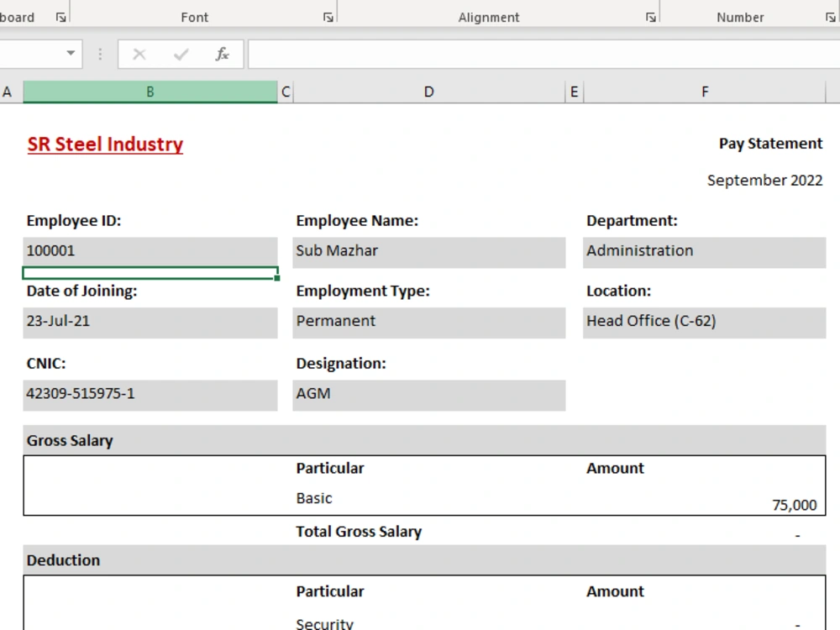Click the Amount header under Gross Salary
Screen dimensions: 840x630
tap(615, 468)
